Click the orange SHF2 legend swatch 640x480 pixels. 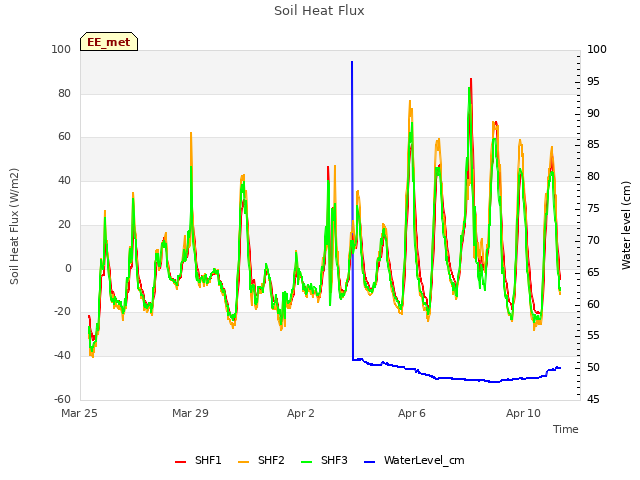(x=243, y=462)
